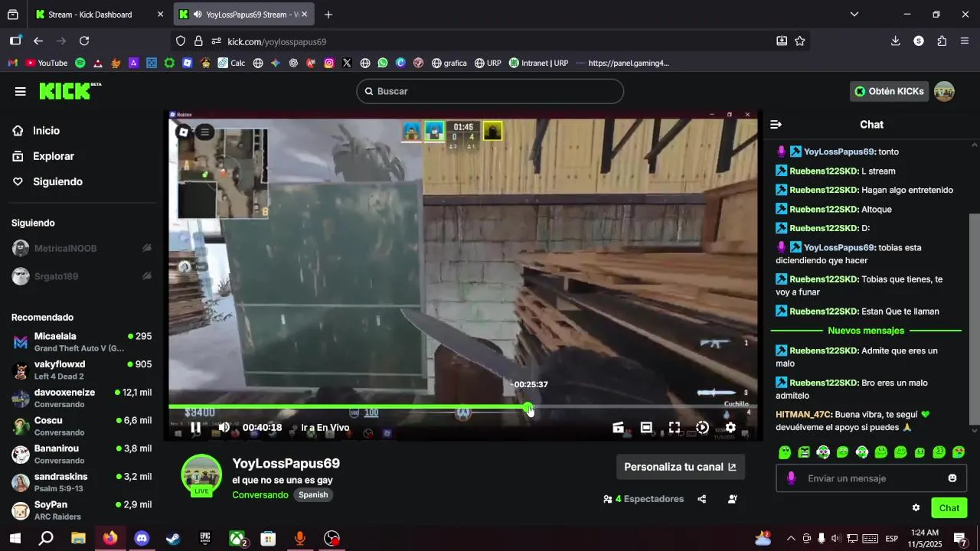Click the KICK logo
This screenshot has height=551, width=980.
click(70, 91)
